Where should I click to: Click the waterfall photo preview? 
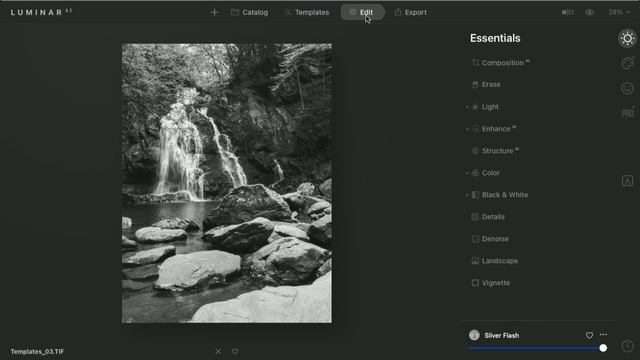[x=227, y=183]
